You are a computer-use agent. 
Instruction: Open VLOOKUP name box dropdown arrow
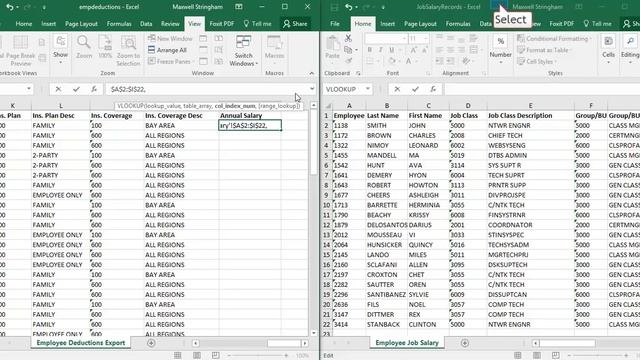368,89
